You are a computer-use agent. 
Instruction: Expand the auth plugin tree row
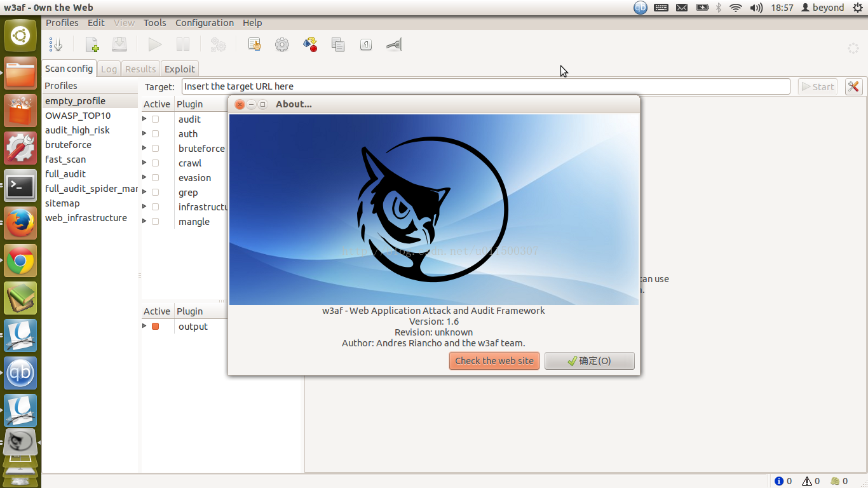pyautogui.click(x=144, y=134)
